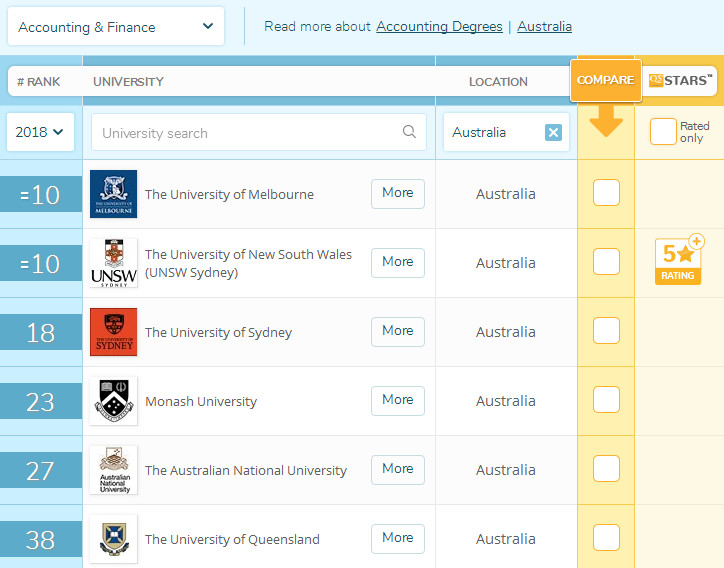Click the UNSW Sydney logo
The height and width of the screenshot is (568, 724).
tap(113, 263)
